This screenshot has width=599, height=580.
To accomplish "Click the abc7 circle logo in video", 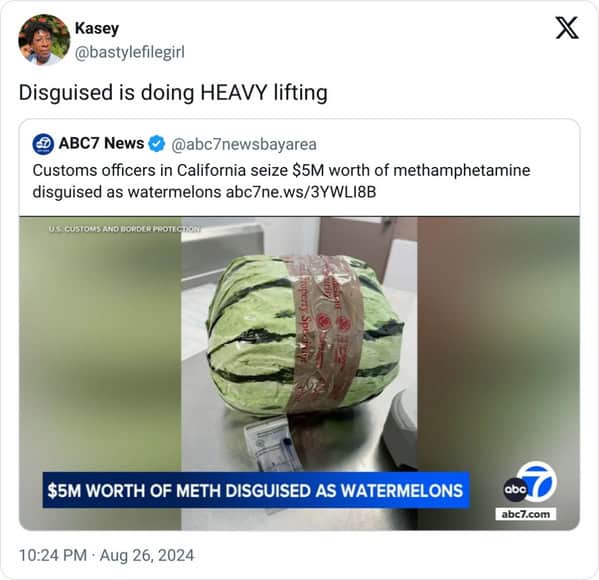I will click(530, 483).
